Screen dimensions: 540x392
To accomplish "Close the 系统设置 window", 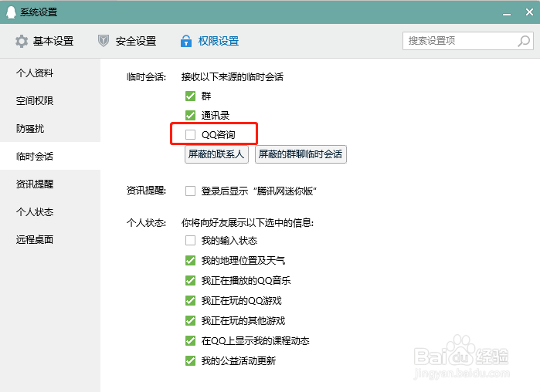I will (529, 12).
